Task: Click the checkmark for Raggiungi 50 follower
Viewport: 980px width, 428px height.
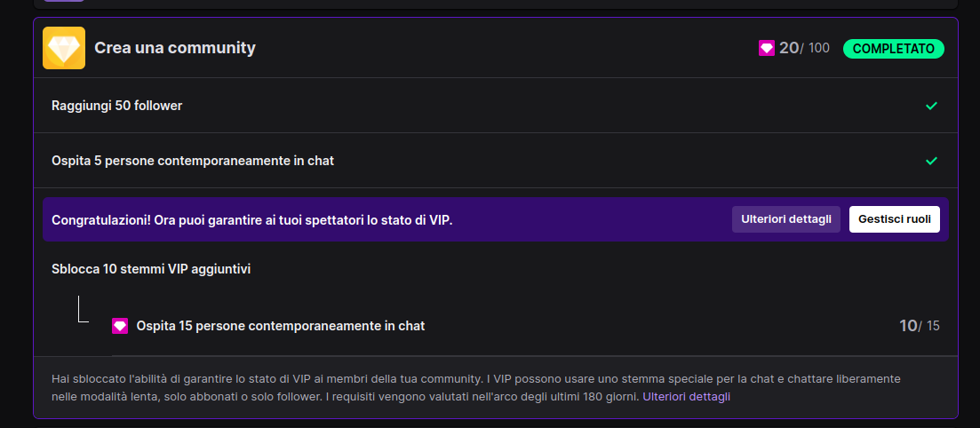Action: [931, 106]
